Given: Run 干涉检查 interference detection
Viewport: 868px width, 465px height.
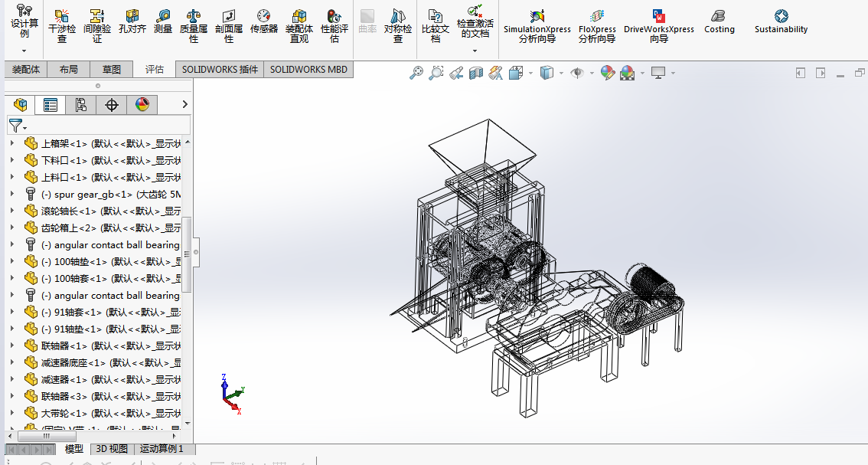Looking at the screenshot, I should point(62,26).
